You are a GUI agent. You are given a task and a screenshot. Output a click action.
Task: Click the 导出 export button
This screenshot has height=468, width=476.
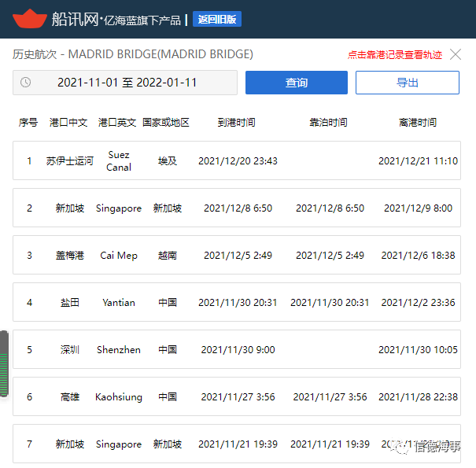(x=407, y=83)
